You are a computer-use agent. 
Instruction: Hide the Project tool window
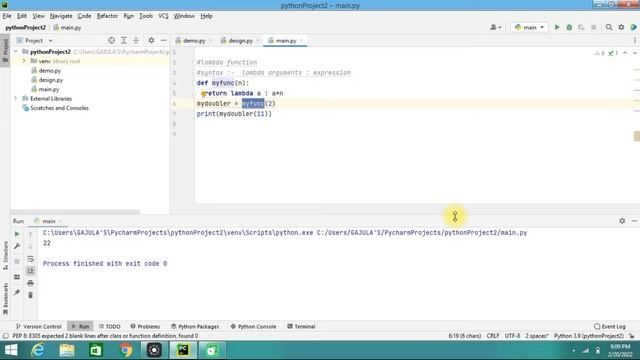pos(163,40)
